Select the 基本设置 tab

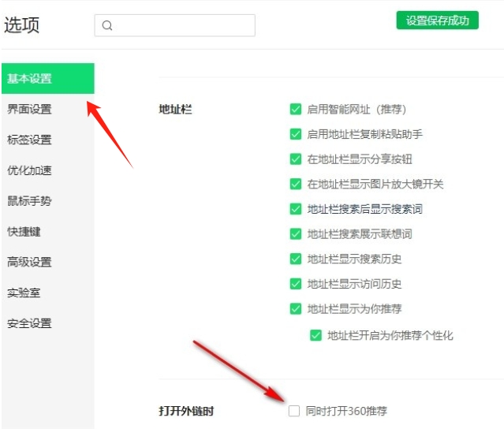[x=47, y=79]
